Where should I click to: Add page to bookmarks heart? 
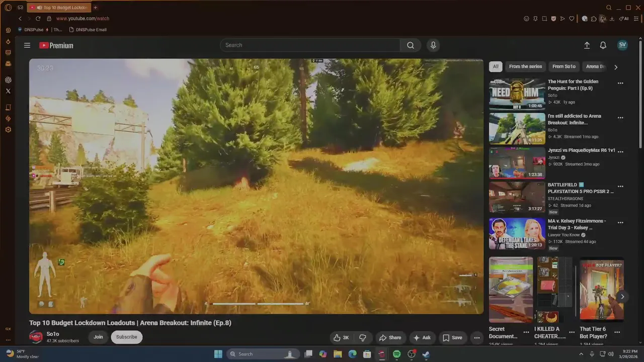(572, 19)
